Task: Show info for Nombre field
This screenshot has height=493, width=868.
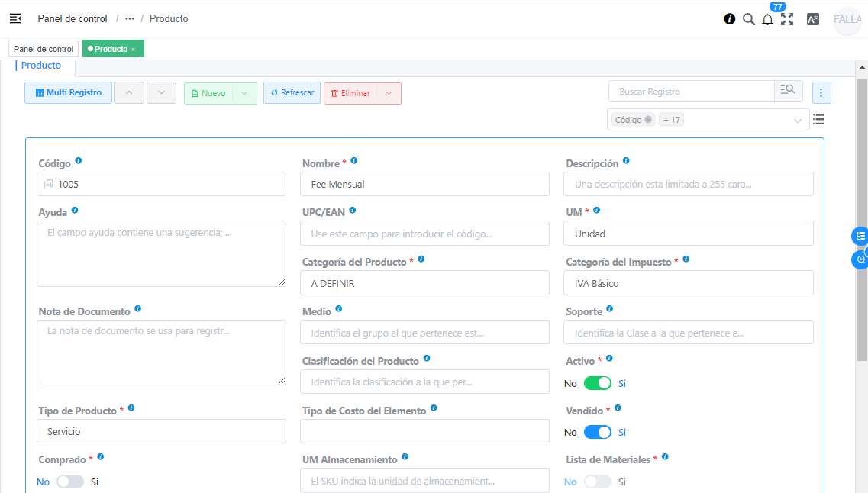Action: pyautogui.click(x=354, y=160)
